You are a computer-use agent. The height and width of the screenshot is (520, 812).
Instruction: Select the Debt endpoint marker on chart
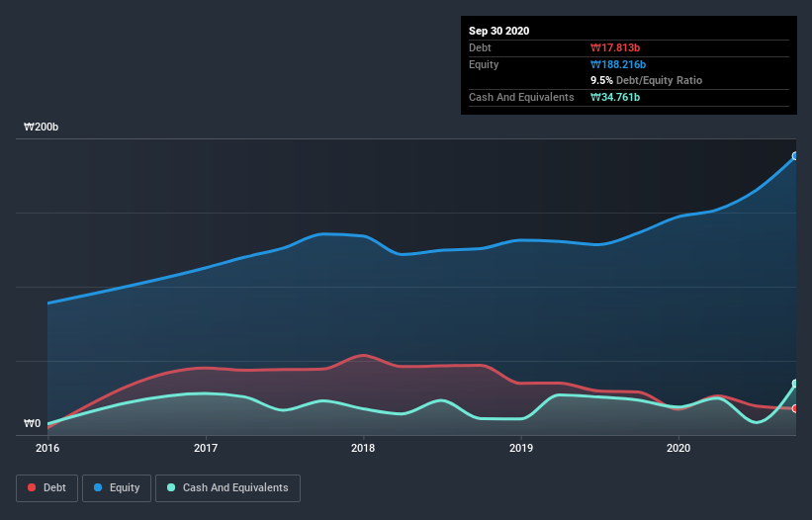click(x=795, y=408)
